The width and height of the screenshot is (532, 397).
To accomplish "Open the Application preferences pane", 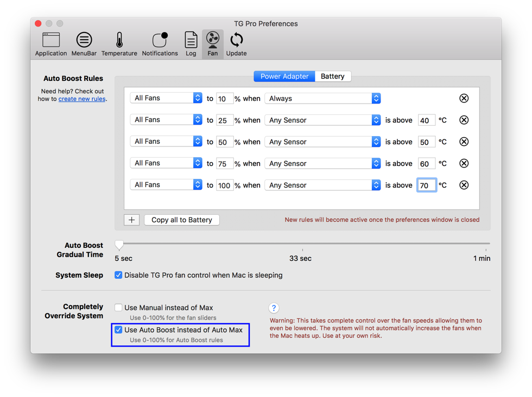I will click(x=51, y=44).
